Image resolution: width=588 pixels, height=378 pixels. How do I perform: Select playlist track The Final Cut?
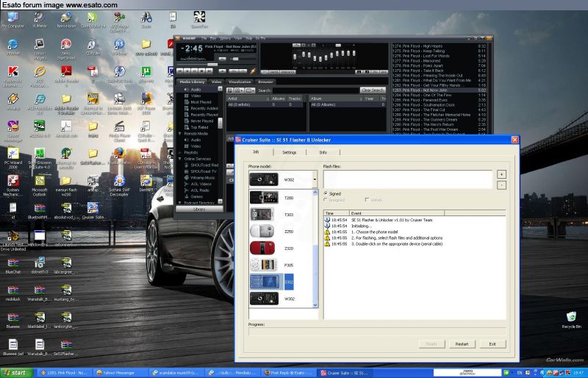pos(439,110)
